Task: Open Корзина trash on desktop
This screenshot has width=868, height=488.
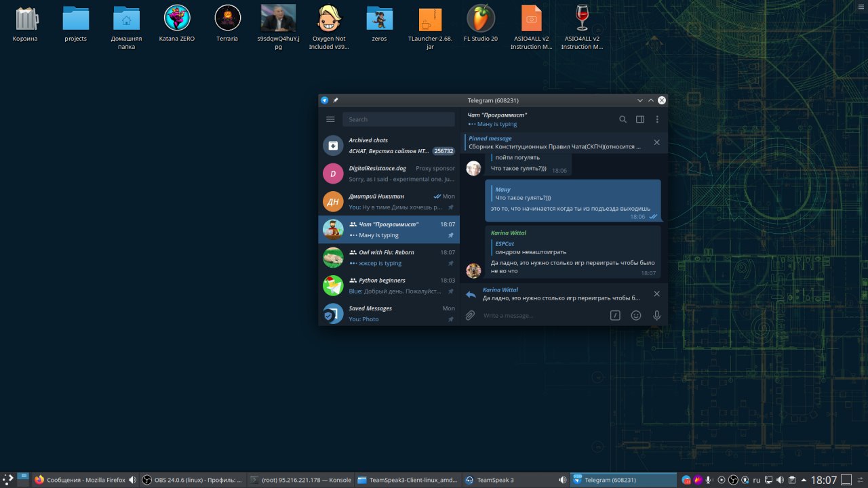Action: (25, 24)
